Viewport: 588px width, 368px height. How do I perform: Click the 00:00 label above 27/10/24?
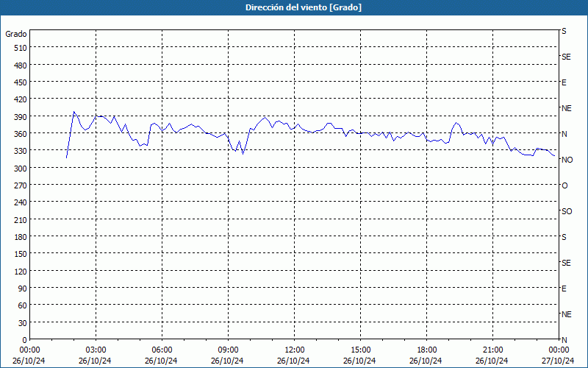559,350
